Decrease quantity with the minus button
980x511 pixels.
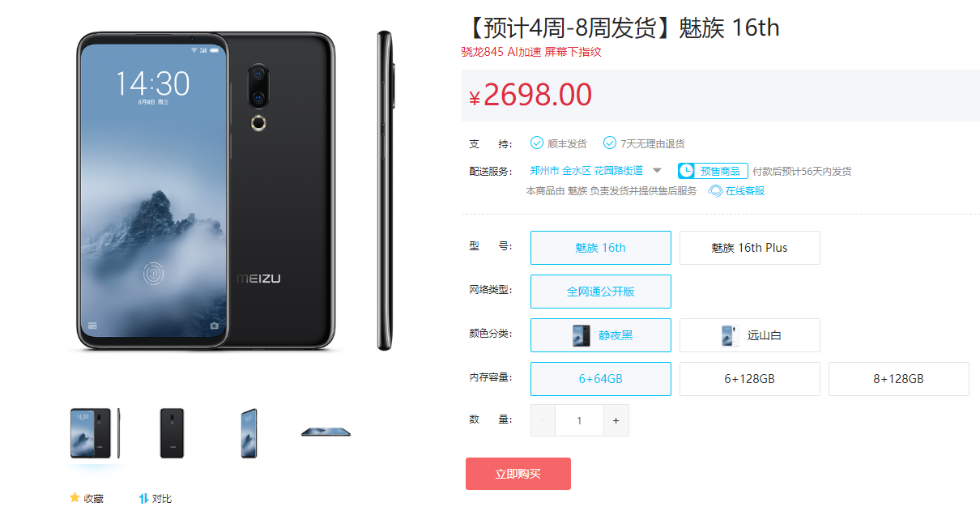(x=543, y=420)
